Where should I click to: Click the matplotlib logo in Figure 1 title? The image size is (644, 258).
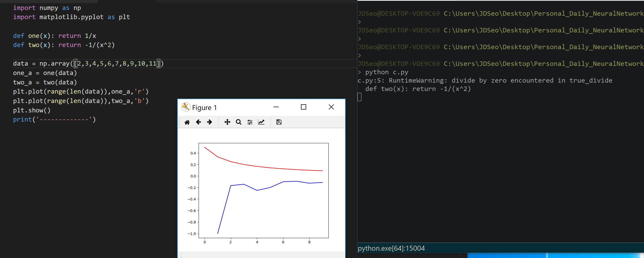click(x=186, y=107)
